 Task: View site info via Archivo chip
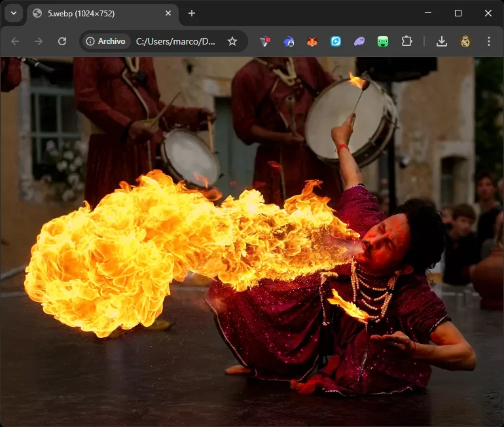click(106, 41)
